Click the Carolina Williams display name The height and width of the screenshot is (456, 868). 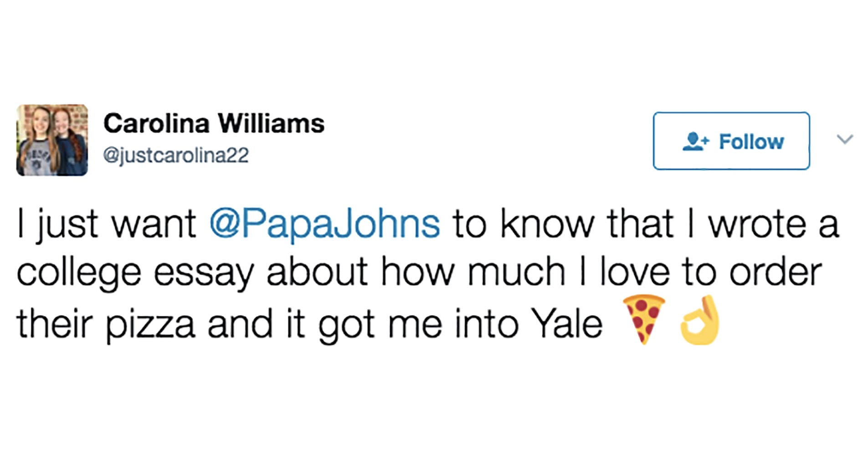tap(214, 123)
